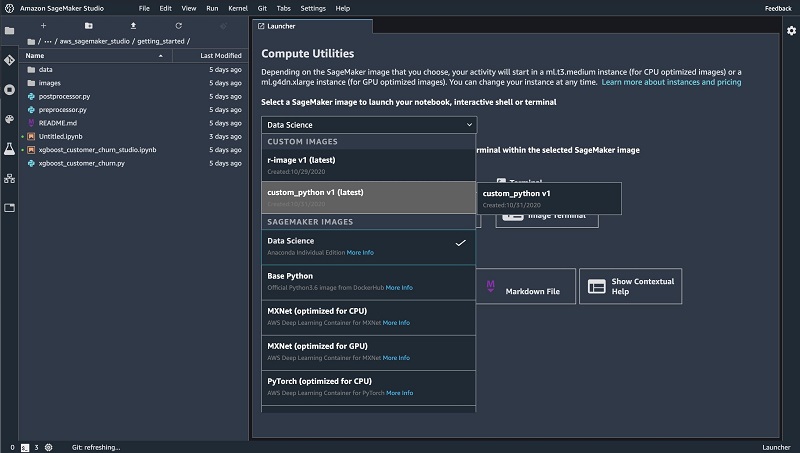
Task: Select the preprocessor.py file
Action: pyautogui.click(x=134, y=110)
